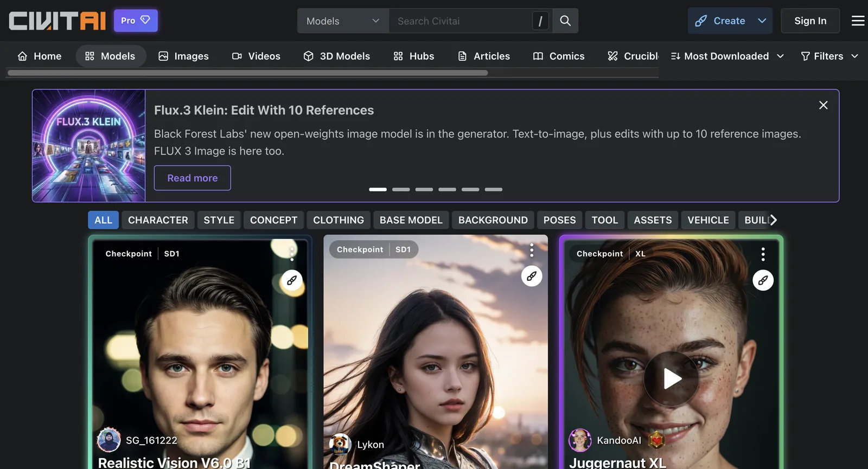Viewport: 868px width, 469px height.
Task: Click Lykon user avatar
Action: (340, 445)
